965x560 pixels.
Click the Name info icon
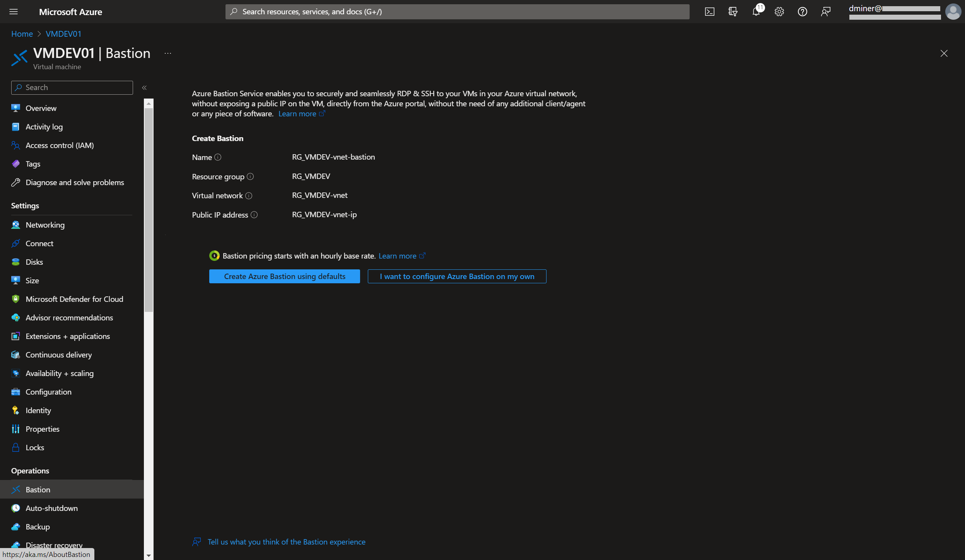pos(218,157)
